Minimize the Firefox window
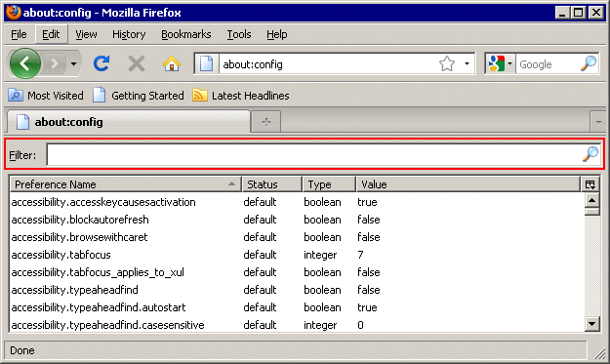Viewport: 610px width, 364px height. point(562,13)
